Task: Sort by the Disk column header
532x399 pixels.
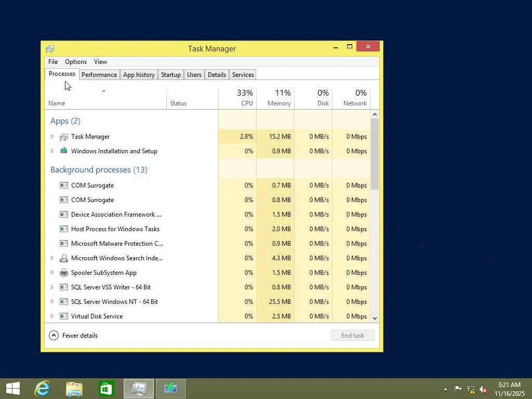Action: pyautogui.click(x=313, y=98)
